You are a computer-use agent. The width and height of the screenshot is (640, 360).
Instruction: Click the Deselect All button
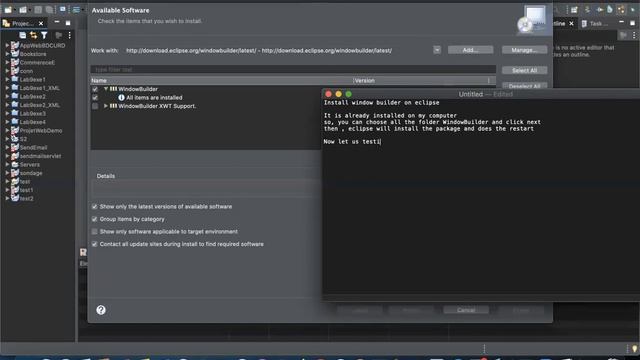tap(524, 86)
